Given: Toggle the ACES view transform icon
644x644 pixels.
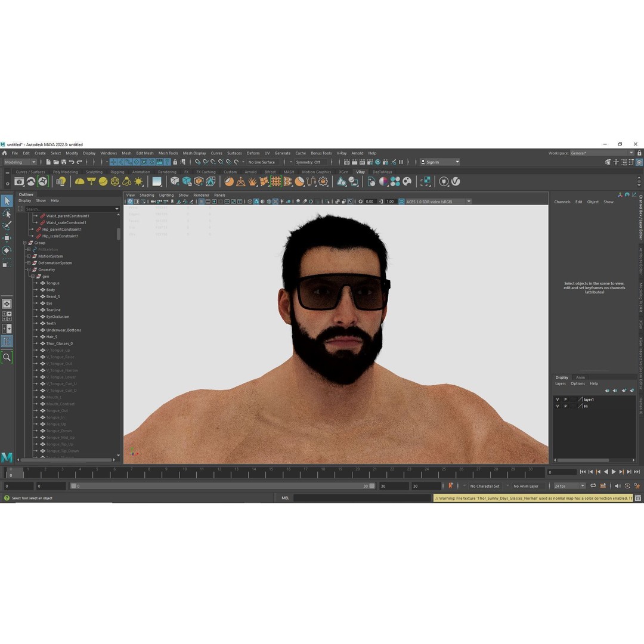Looking at the screenshot, I should (401, 202).
